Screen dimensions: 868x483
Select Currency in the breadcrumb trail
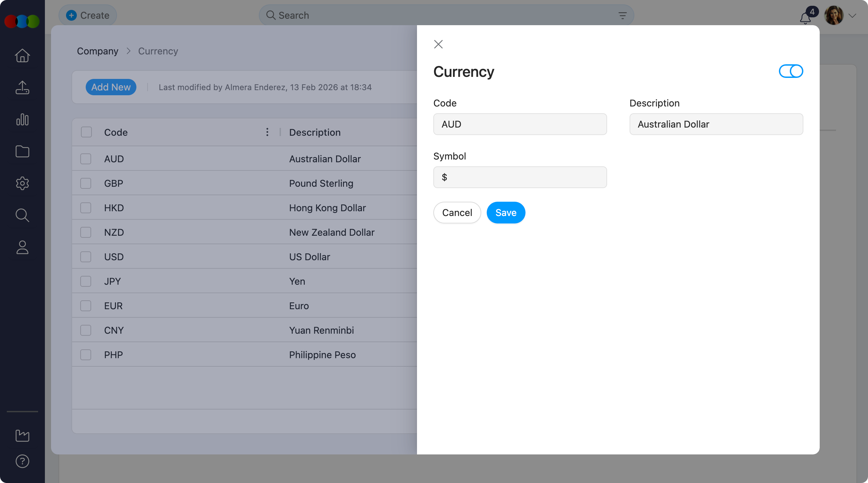(158, 51)
